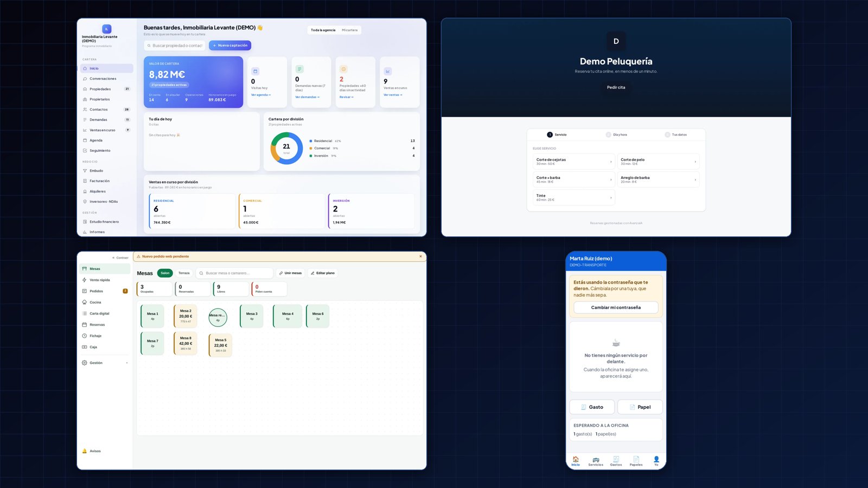Tap the Gastos icon in the mobile nav

[616, 461]
